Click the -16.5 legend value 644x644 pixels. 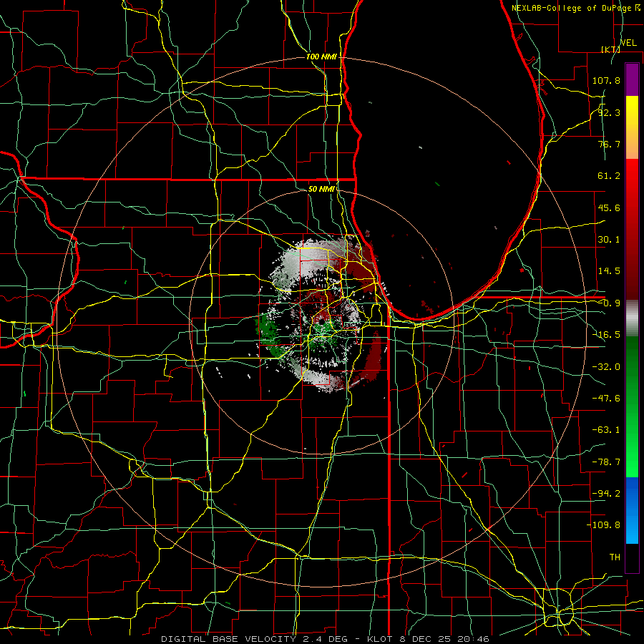(606, 335)
